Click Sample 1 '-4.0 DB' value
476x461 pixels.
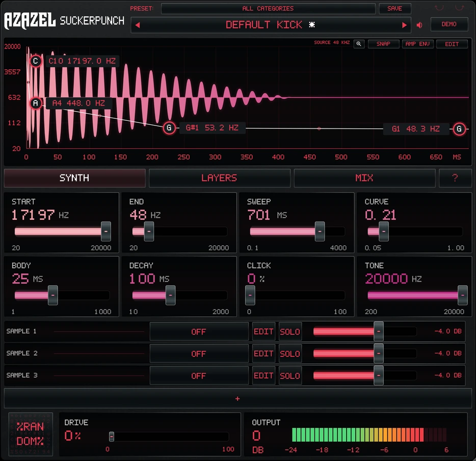pyautogui.click(x=448, y=331)
